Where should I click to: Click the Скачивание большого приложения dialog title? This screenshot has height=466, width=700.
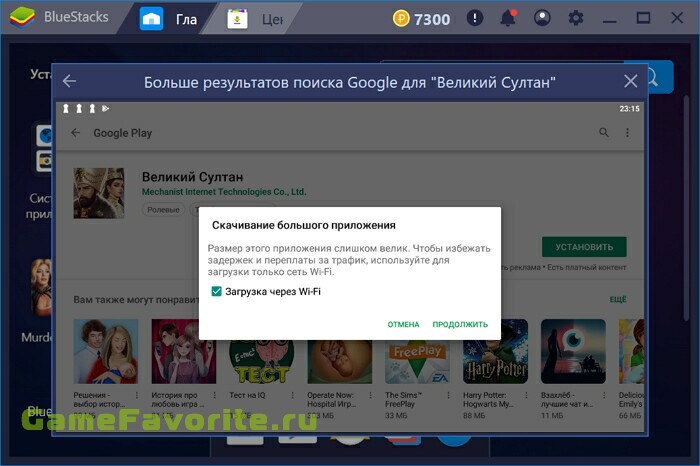coord(304,225)
